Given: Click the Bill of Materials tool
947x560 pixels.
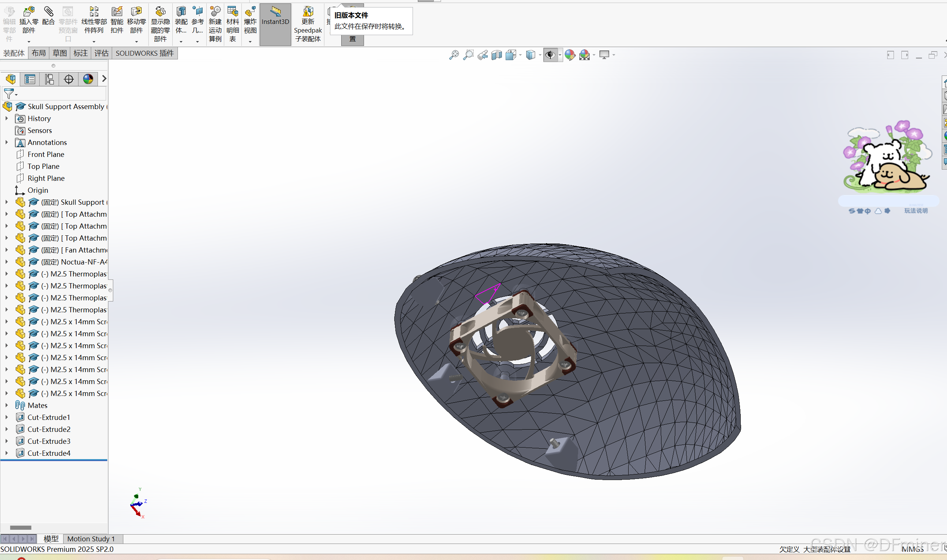Looking at the screenshot, I should tap(232, 24).
